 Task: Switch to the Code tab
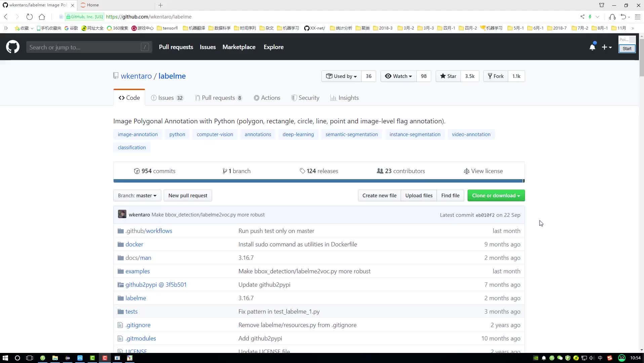pyautogui.click(x=129, y=98)
